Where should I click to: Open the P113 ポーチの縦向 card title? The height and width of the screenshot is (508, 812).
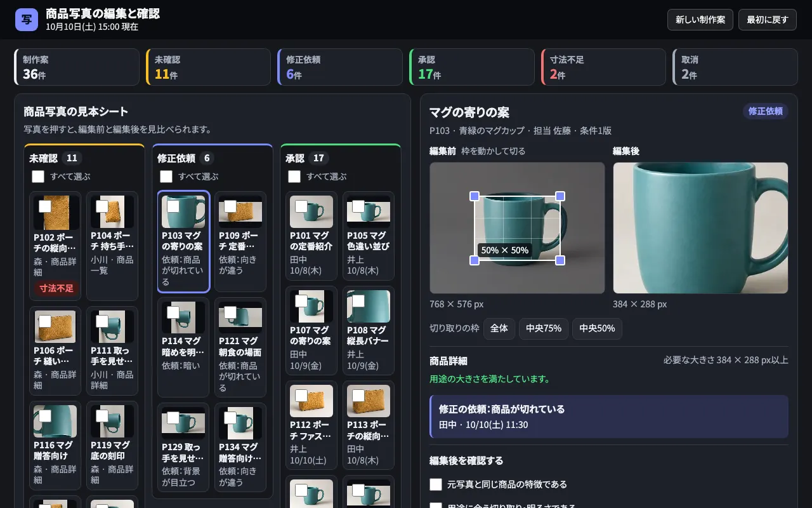pyautogui.click(x=368, y=430)
